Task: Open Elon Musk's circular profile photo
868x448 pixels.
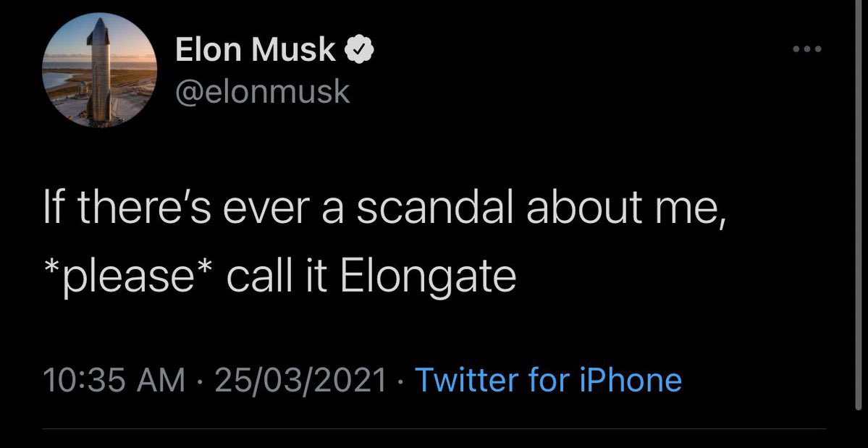Action: (x=100, y=69)
